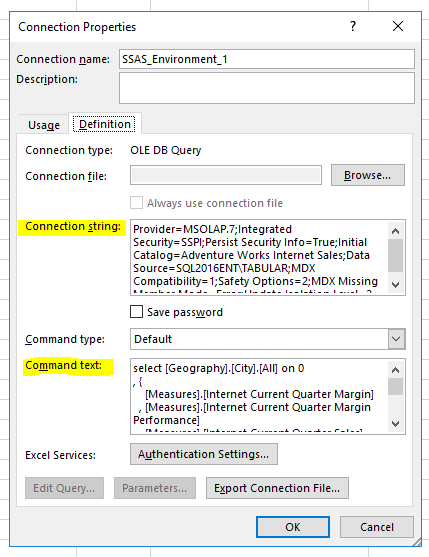The width and height of the screenshot is (429, 557).
Task: Enable the Save password checkbox
Action: (136, 312)
